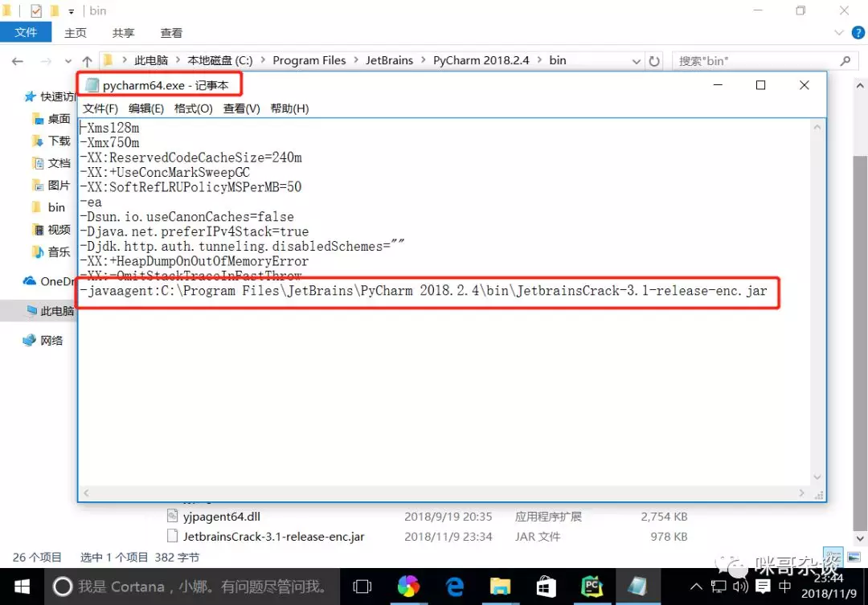Open 桌面 in navigation pane
This screenshot has height=605, width=868.
pyautogui.click(x=51, y=118)
